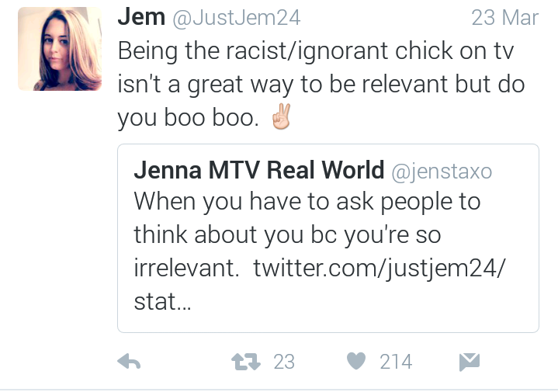Screen dimensions: 558x392
Task: Visit the @jenstaxo handle
Action: point(442,172)
